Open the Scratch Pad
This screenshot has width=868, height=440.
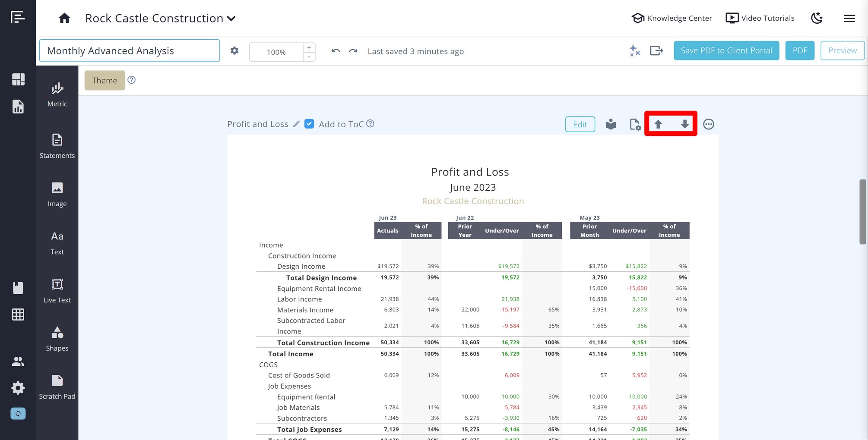57,387
